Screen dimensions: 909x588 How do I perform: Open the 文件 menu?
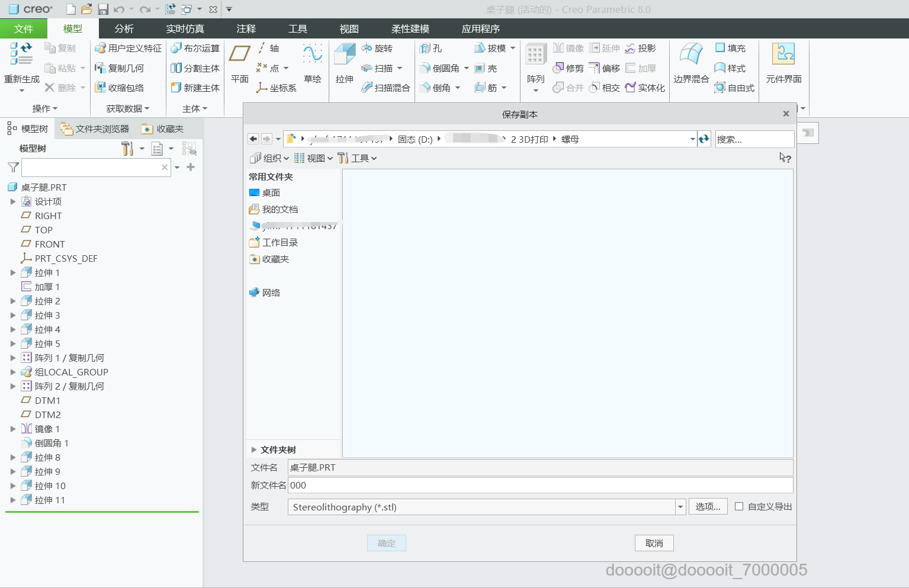(24, 28)
